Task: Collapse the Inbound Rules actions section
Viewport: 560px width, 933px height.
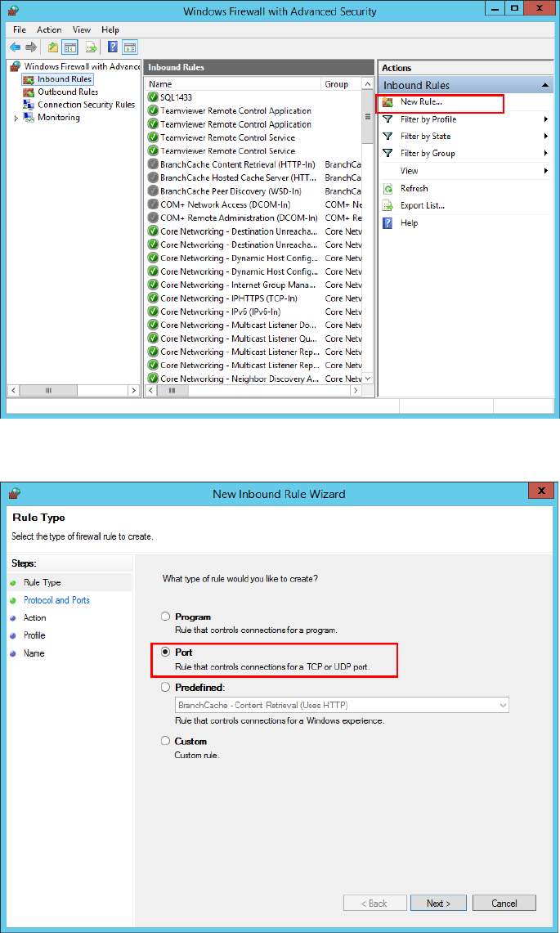Action: tap(545, 86)
